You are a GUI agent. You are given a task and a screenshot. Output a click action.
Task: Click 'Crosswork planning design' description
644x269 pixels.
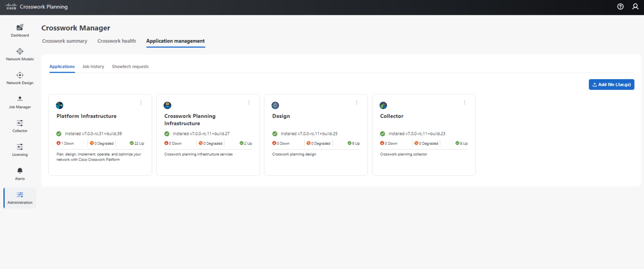click(294, 154)
